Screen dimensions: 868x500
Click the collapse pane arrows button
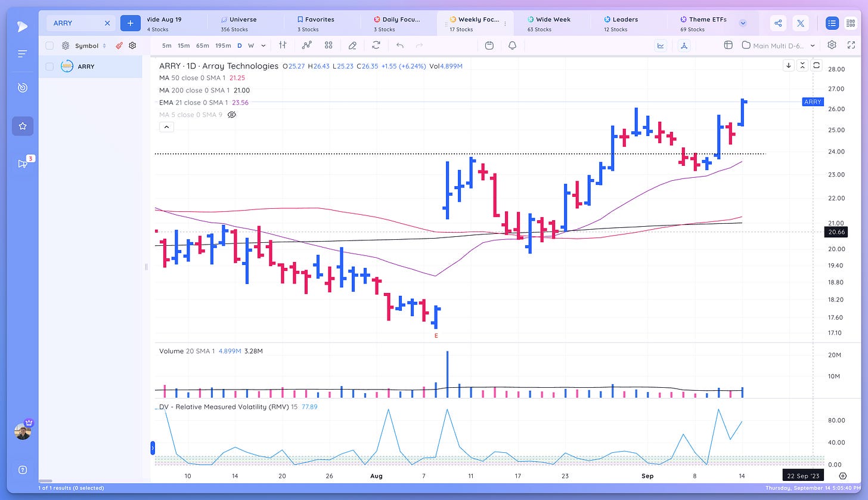802,66
